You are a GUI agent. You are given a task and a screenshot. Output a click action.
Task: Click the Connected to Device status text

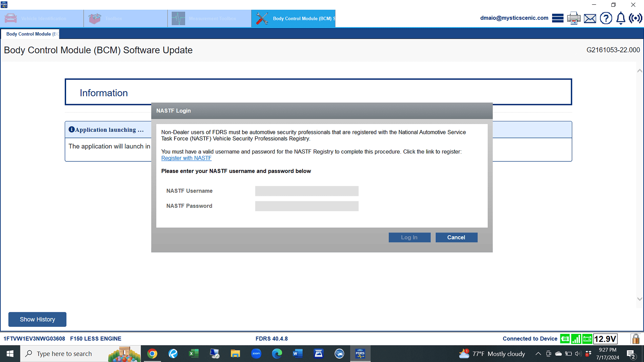[x=530, y=339]
